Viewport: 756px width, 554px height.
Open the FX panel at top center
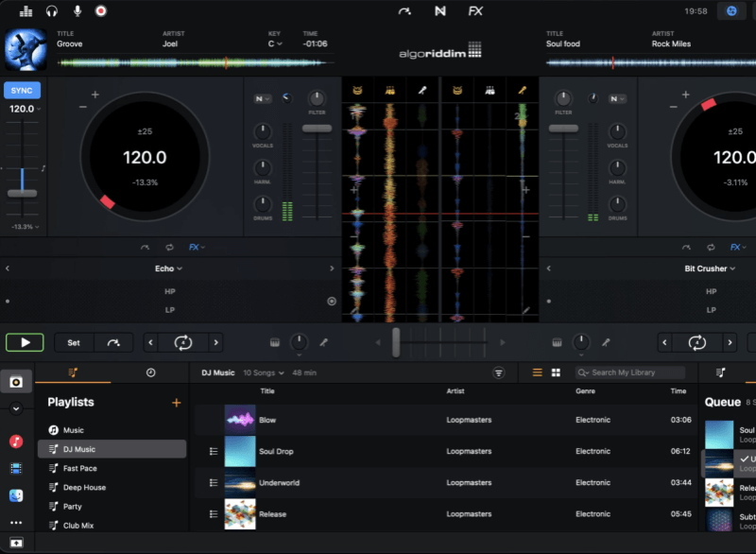point(475,11)
